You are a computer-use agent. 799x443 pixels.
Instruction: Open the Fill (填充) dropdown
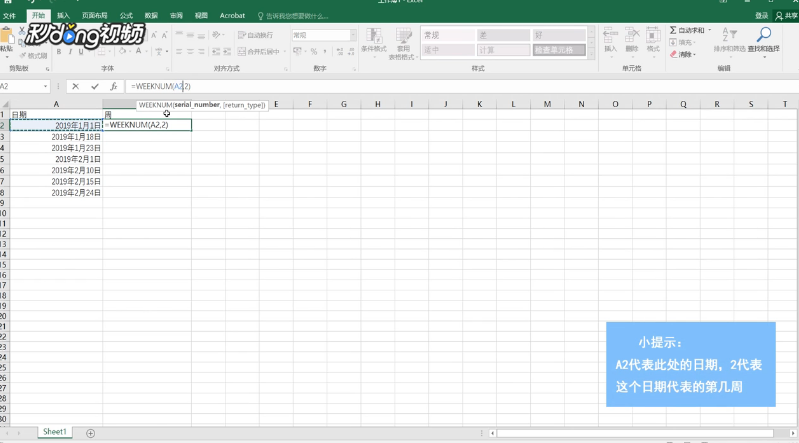tap(682, 42)
